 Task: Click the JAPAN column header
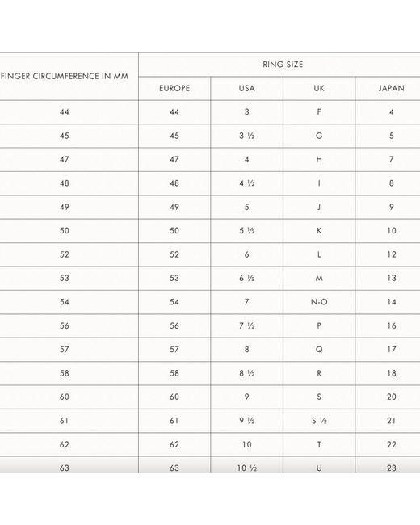click(391, 88)
